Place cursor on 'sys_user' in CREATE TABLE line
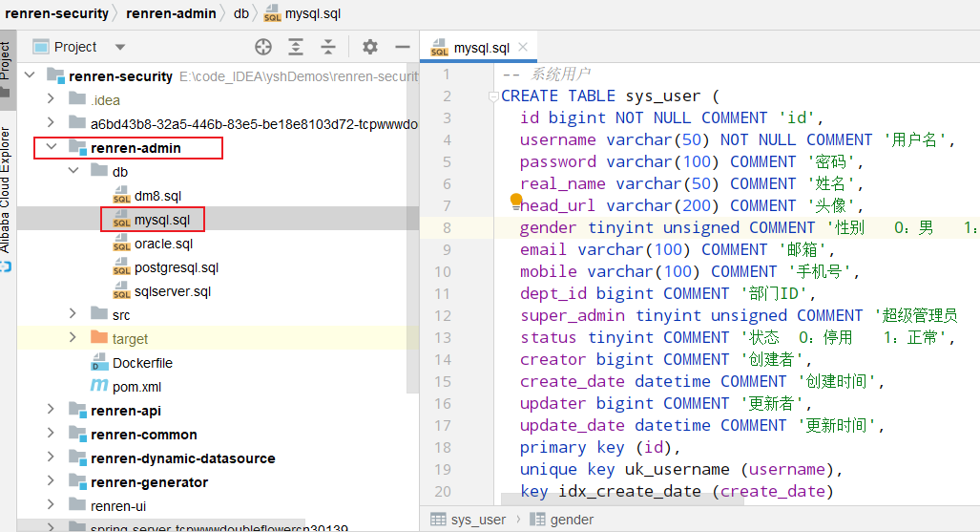Screen dimensions: 980x532 pyautogui.click(x=662, y=96)
